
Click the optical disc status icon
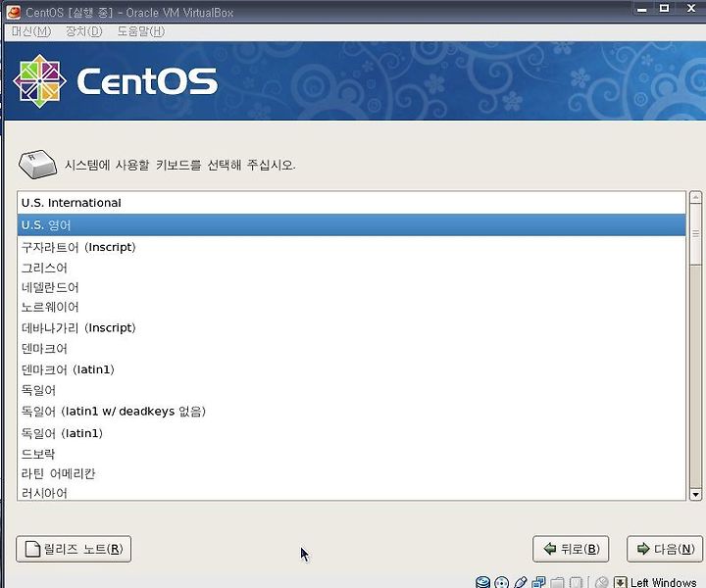pyautogui.click(x=501, y=582)
